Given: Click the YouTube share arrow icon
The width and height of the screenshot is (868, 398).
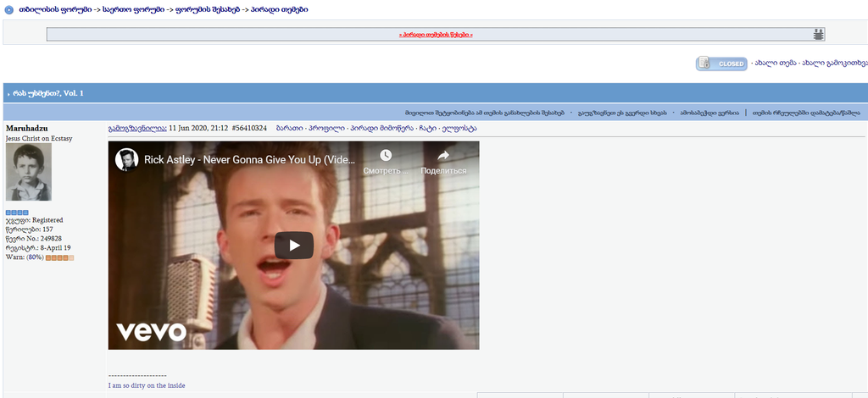Looking at the screenshot, I should (442, 155).
